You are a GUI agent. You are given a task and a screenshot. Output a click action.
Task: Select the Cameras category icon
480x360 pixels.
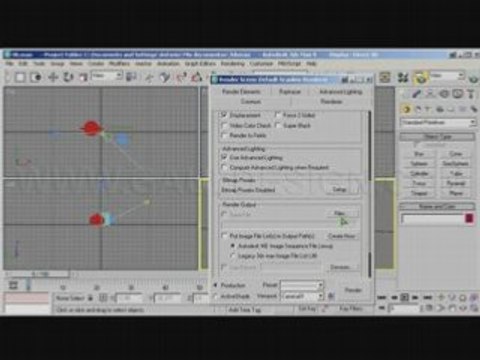click(x=440, y=109)
